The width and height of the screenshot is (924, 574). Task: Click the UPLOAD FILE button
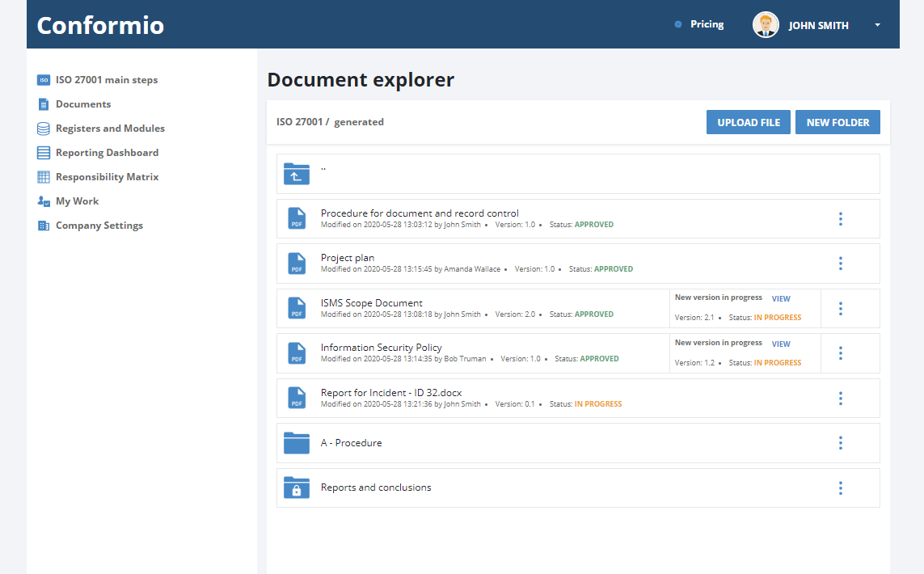(749, 122)
